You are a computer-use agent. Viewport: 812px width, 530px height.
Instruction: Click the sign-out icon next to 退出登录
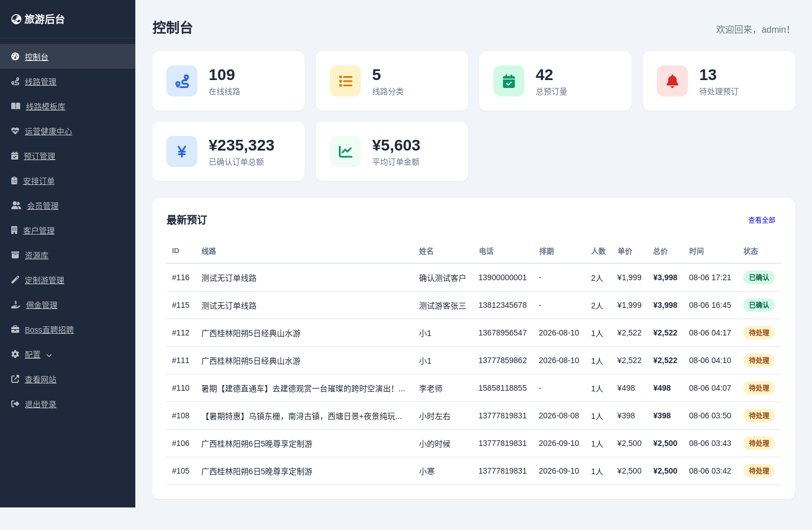coord(15,404)
